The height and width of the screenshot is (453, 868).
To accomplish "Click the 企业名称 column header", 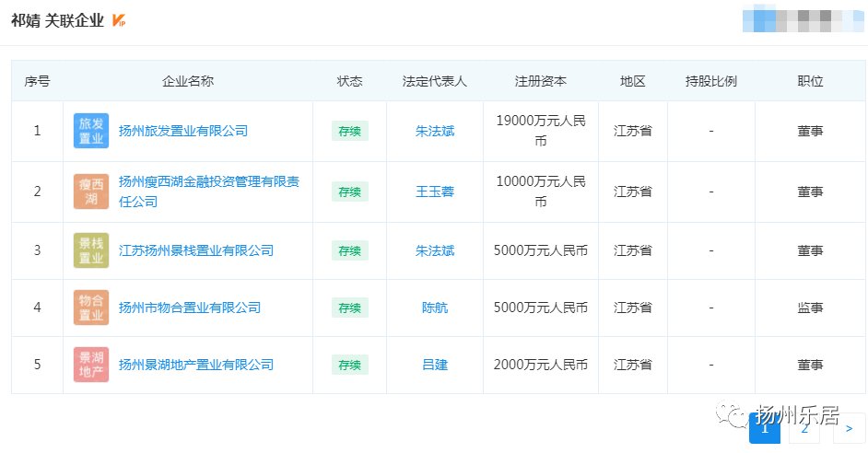I will (x=188, y=81).
